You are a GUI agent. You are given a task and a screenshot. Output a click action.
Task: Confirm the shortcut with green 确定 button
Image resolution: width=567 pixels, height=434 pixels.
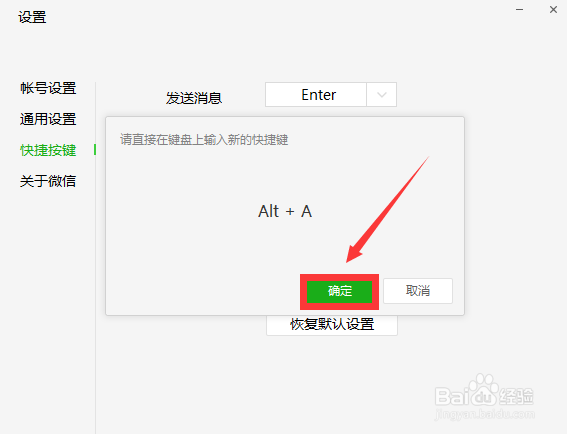(339, 291)
